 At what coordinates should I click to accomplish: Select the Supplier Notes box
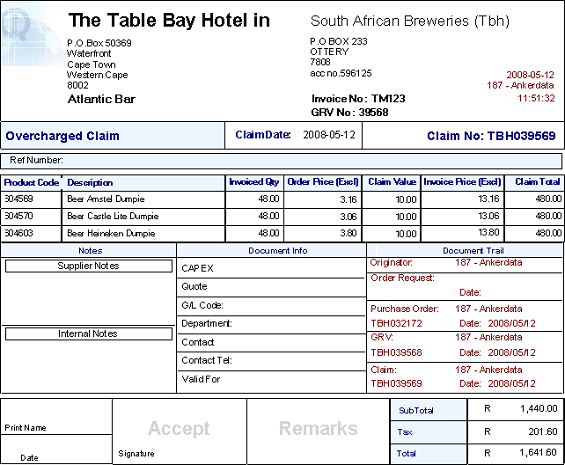click(89, 266)
